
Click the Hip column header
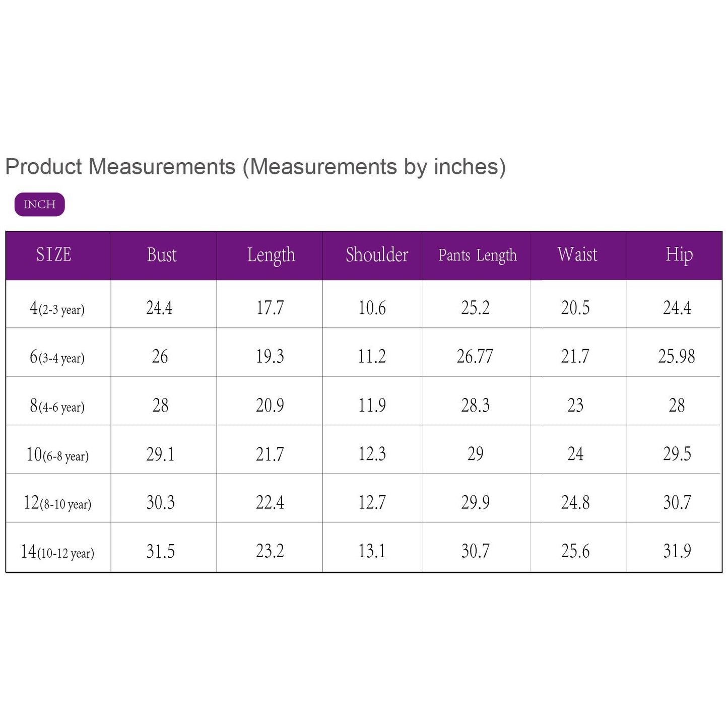coord(679,255)
